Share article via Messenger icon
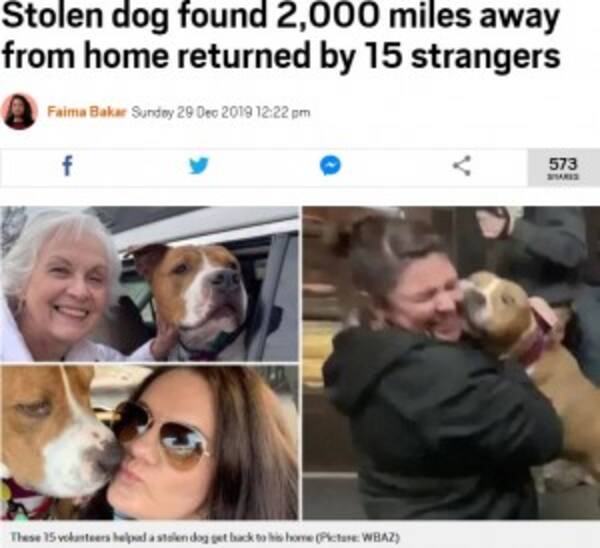This screenshot has height=548, width=600. click(x=330, y=166)
